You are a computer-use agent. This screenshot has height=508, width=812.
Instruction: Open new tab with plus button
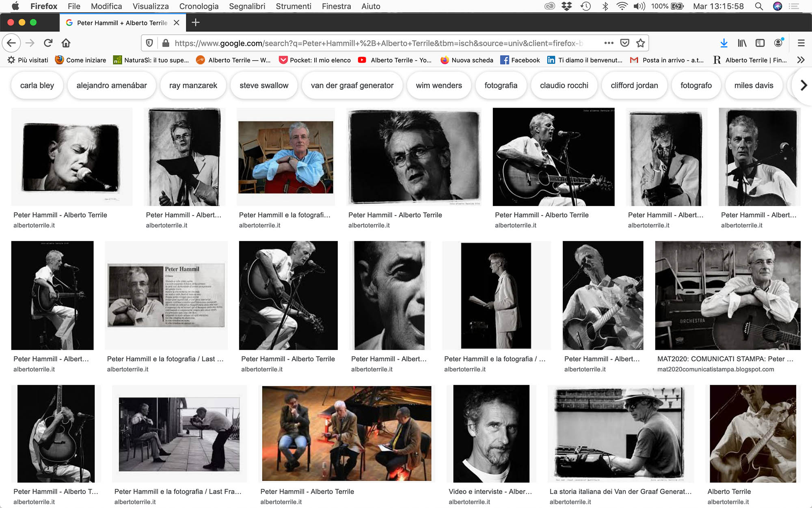[x=195, y=23]
